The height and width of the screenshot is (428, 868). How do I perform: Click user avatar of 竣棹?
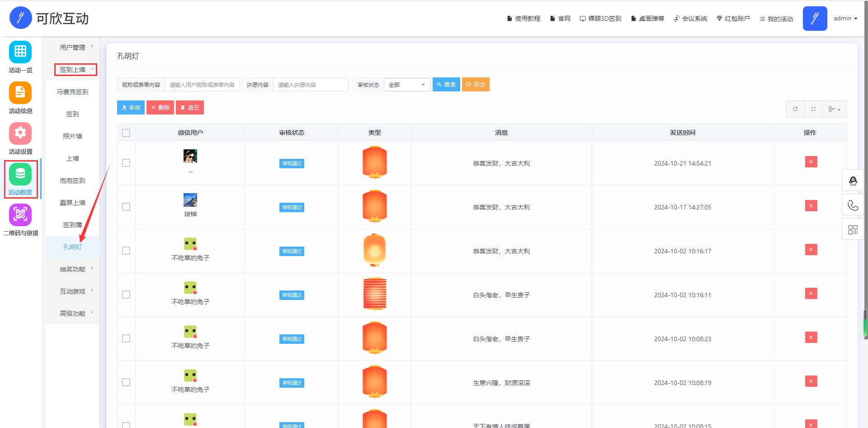[x=190, y=200]
